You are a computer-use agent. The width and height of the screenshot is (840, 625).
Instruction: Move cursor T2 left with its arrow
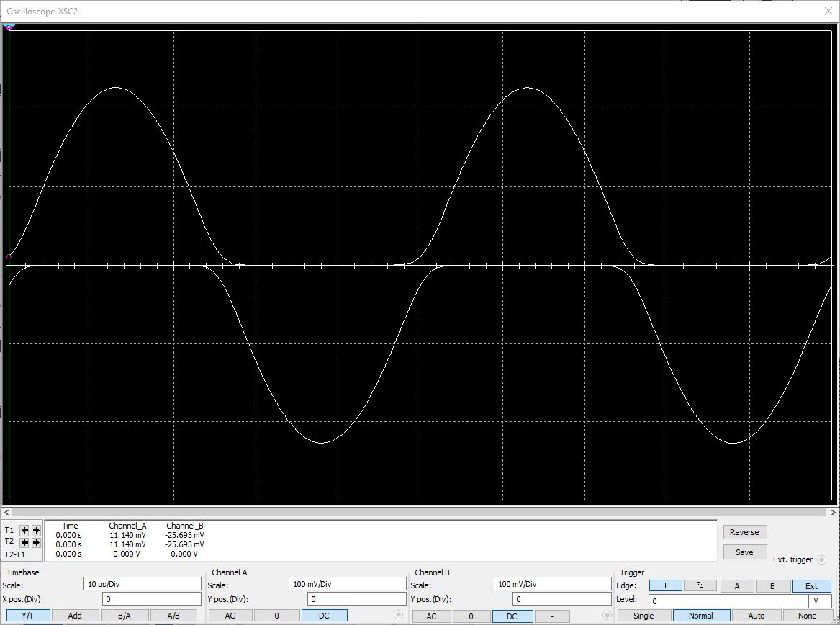click(x=24, y=542)
